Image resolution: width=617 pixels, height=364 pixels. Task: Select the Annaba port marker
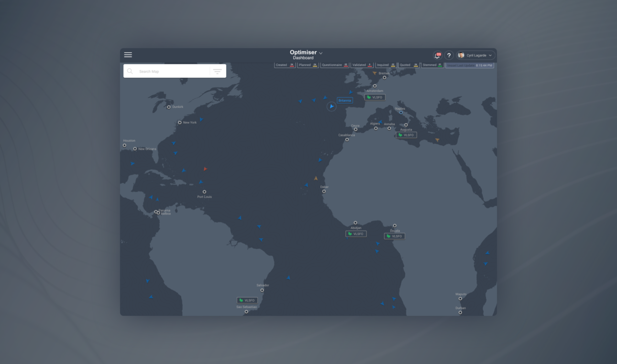click(x=389, y=128)
